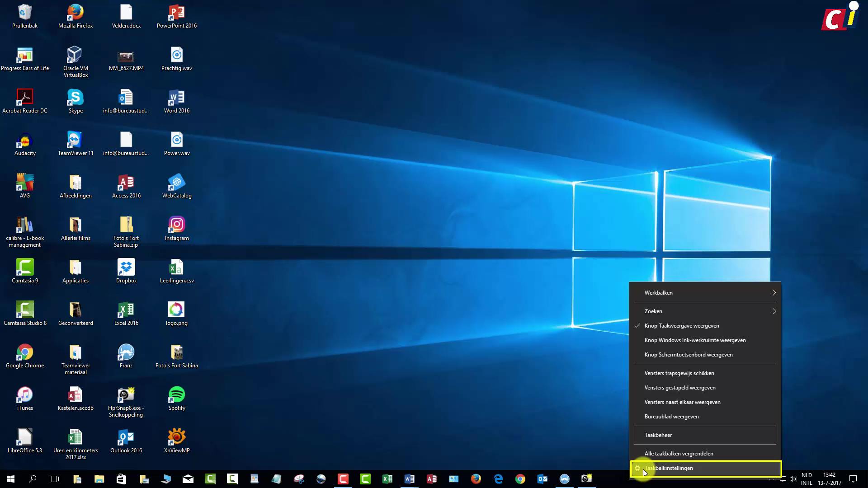Click the volume speaker in the system tray
Screen dimensions: 868x488
click(x=794, y=479)
